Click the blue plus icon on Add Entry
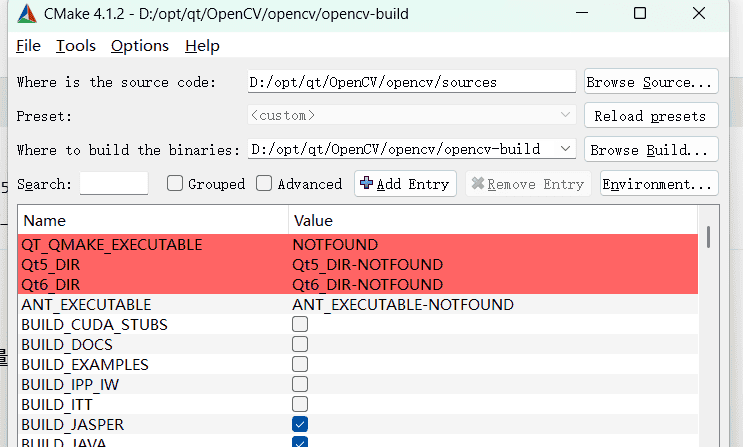 (x=366, y=183)
